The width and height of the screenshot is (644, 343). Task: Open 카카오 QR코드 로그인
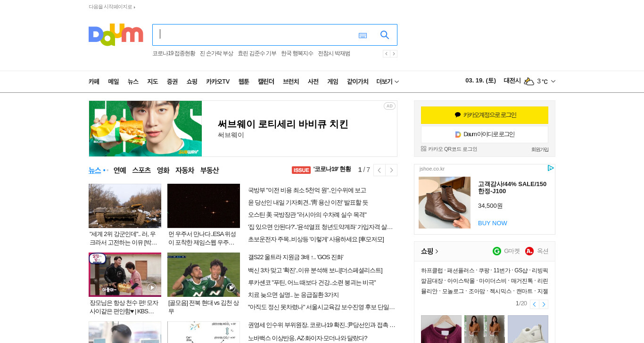tap(449, 149)
